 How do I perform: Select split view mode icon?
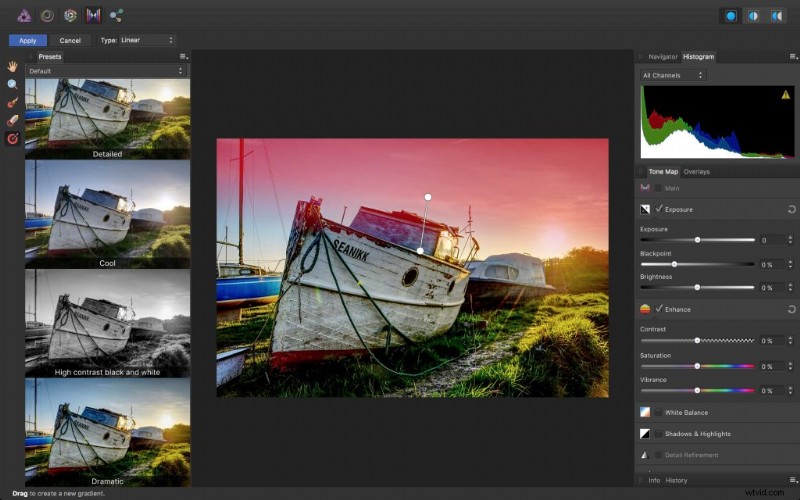754,16
